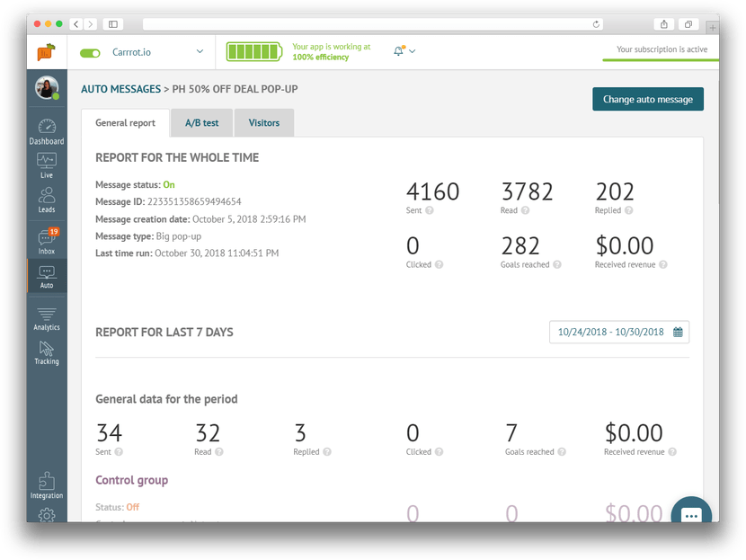
Task: Open the date range picker
Action: point(619,332)
